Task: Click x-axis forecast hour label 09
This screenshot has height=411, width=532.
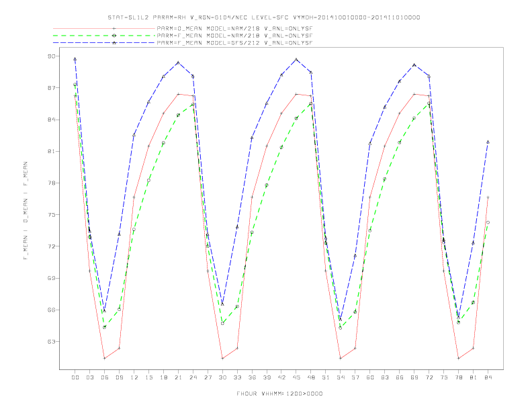Action: 119,377
